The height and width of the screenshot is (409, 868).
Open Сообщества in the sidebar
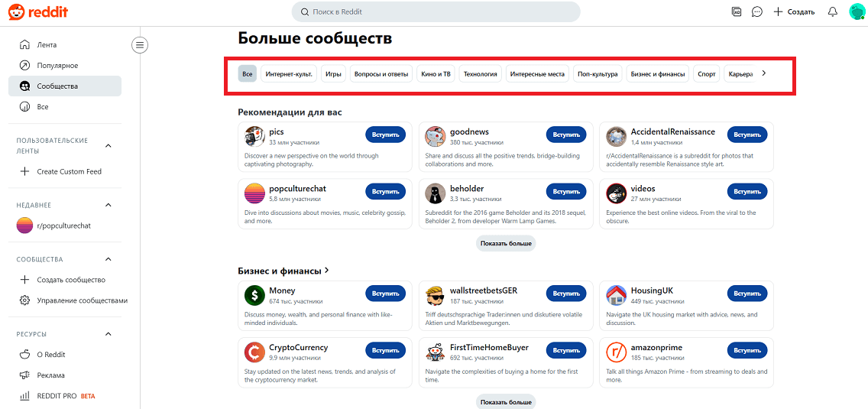pos(65,86)
